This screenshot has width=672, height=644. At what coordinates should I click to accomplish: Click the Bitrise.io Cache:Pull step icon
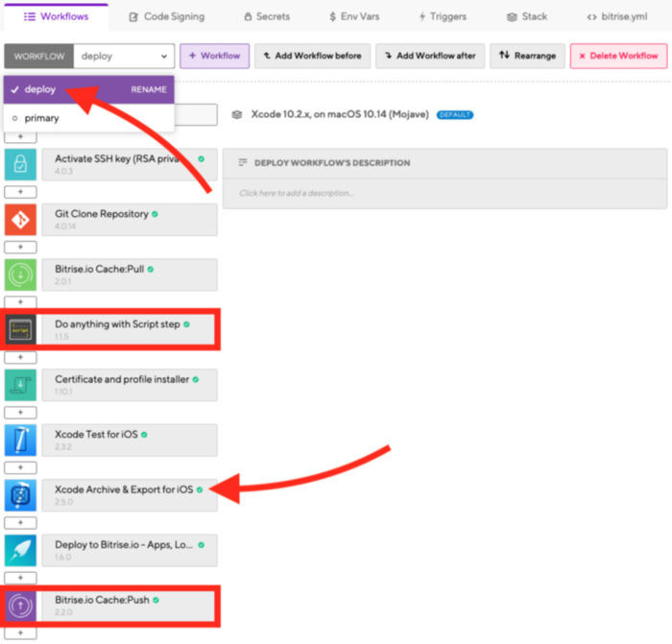pos(20,274)
